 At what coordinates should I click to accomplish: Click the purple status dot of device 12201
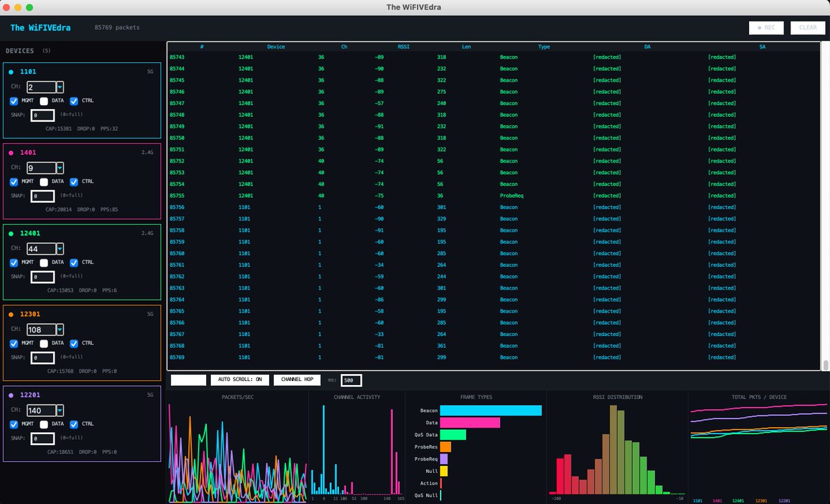[x=12, y=395]
